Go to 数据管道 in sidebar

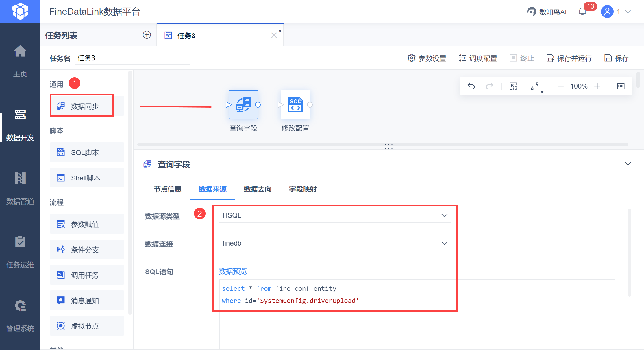(x=20, y=188)
